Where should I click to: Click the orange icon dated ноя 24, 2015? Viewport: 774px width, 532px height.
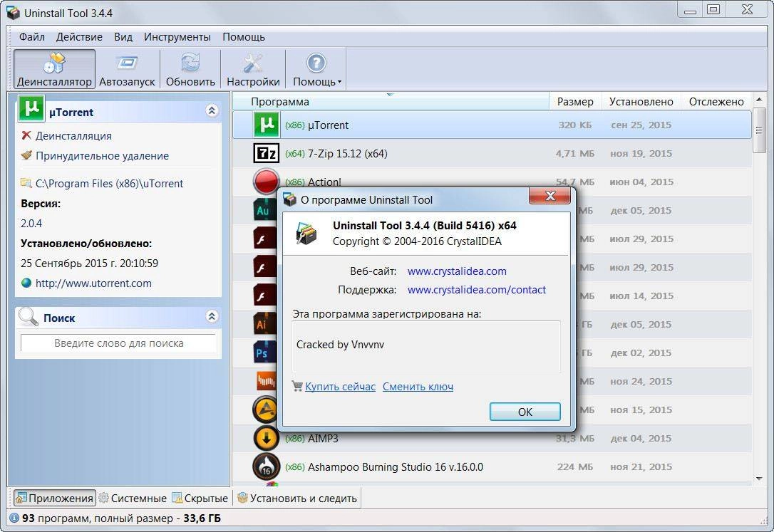point(265,381)
